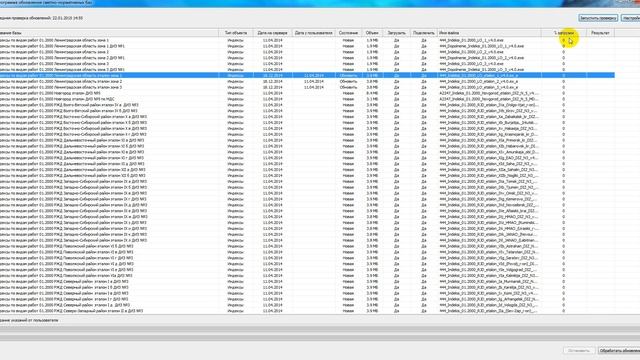Image resolution: width=640 pixels, height=360 pixels.
Task: Click the '% загрузки' column header
Action: (x=564, y=33)
